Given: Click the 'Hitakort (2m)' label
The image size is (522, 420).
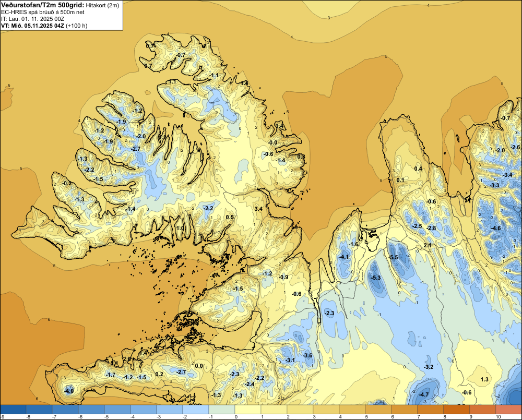Looking at the screenshot, I should coord(102,5).
